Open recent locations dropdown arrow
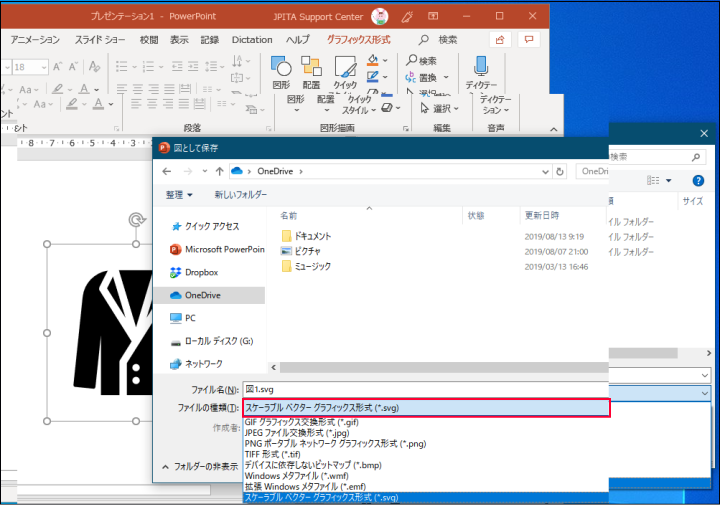720x505 pixels. pyautogui.click(x=204, y=171)
